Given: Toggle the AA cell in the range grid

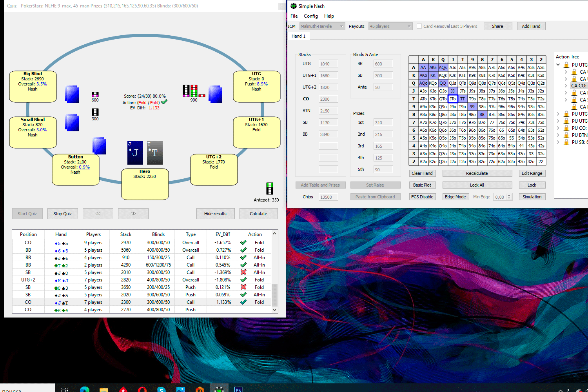Looking at the screenshot, I should (x=423, y=67).
